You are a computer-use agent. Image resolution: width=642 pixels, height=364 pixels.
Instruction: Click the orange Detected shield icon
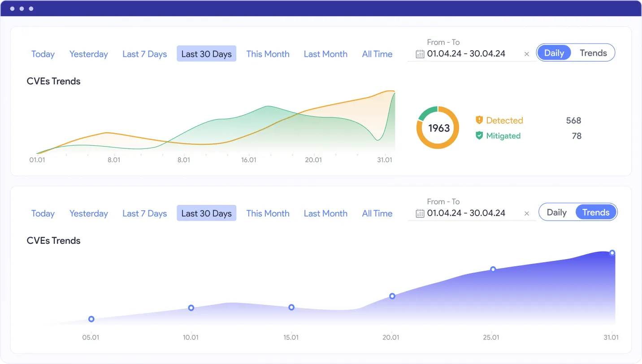tap(479, 120)
